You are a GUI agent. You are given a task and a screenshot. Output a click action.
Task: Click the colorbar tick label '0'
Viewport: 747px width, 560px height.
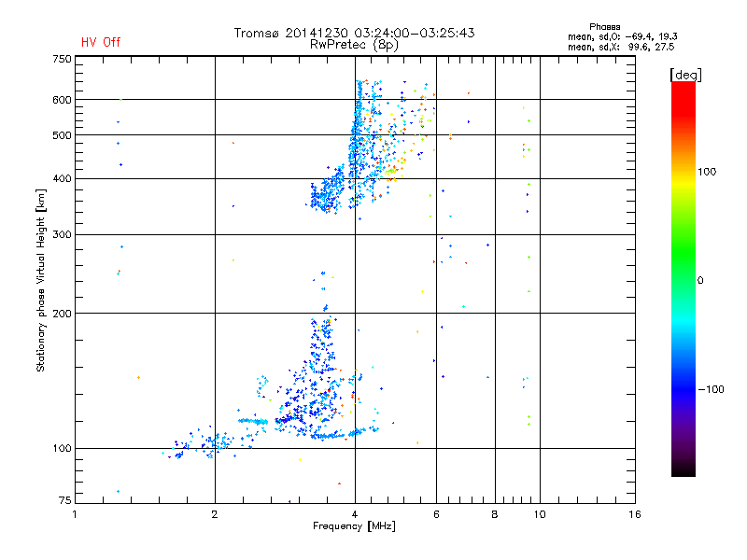(699, 280)
